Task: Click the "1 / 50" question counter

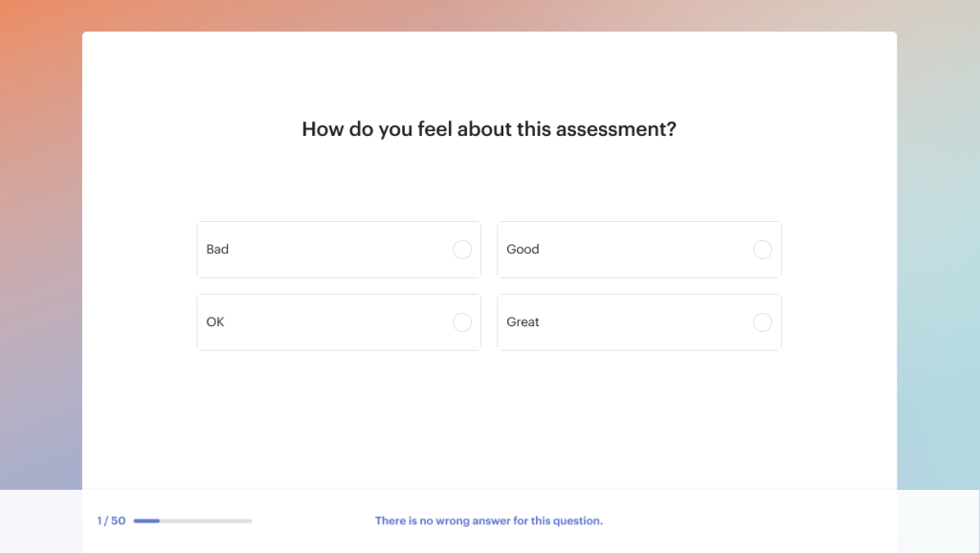Action: pyautogui.click(x=111, y=521)
